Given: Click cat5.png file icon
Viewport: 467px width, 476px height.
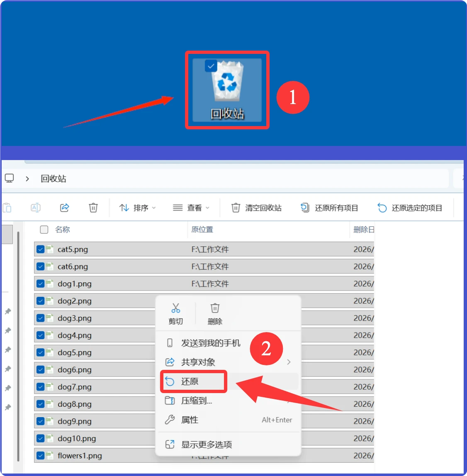Looking at the screenshot, I should point(49,249).
